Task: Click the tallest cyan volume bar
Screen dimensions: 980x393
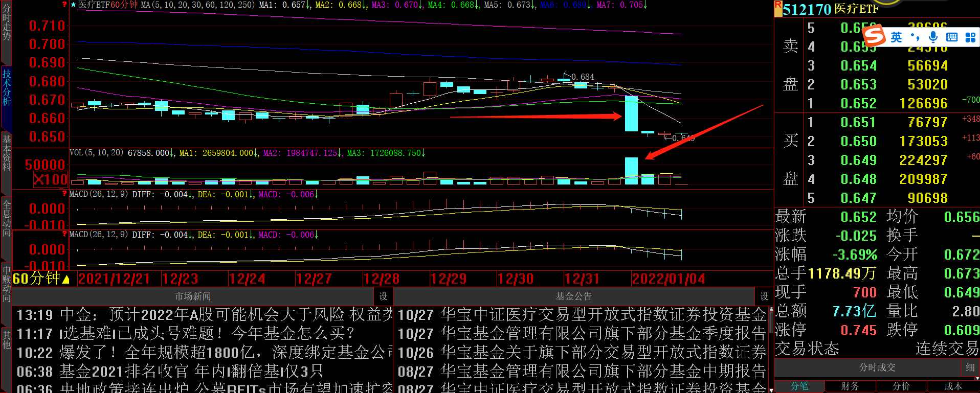Action: (631, 171)
